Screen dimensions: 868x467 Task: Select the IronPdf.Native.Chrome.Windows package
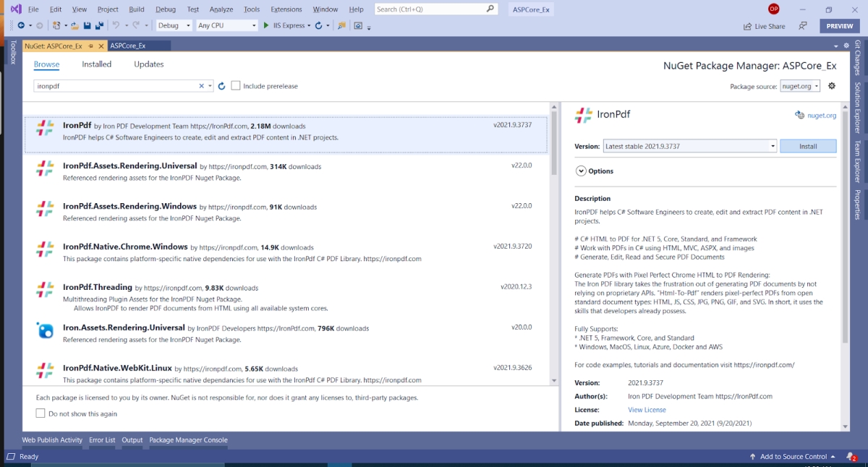[x=286, y=251]
